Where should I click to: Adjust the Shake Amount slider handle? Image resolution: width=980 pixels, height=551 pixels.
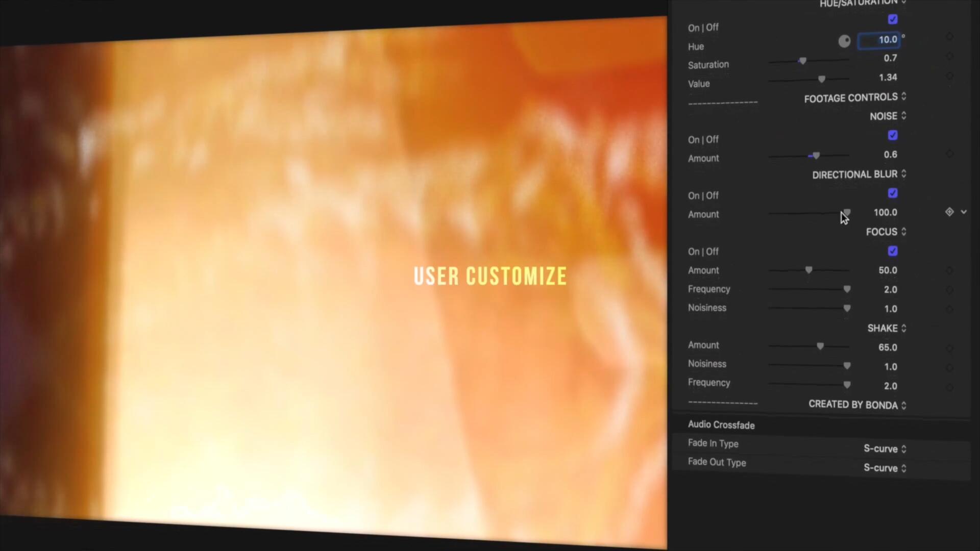point(820,346)
